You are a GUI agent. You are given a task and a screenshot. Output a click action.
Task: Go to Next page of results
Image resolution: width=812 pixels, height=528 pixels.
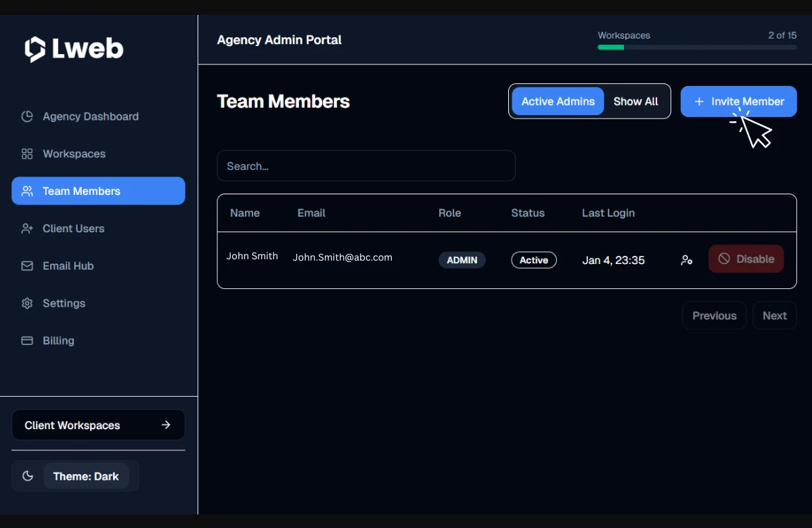coord(775,315)
